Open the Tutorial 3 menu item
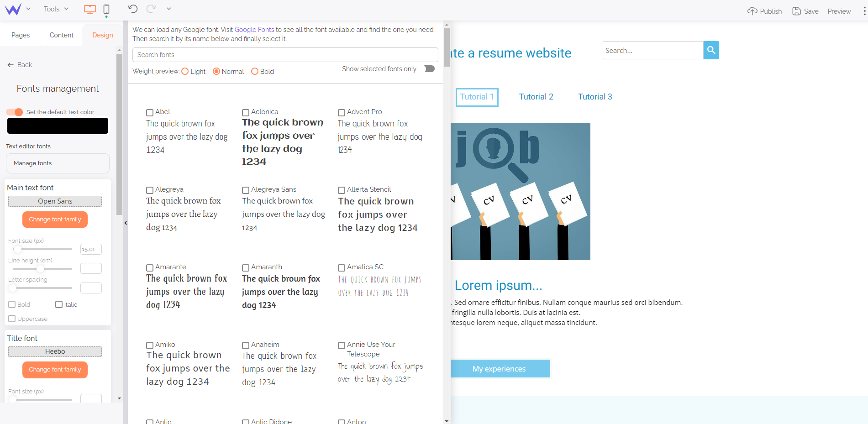This screenshot has height=424, width=868. 595,97
